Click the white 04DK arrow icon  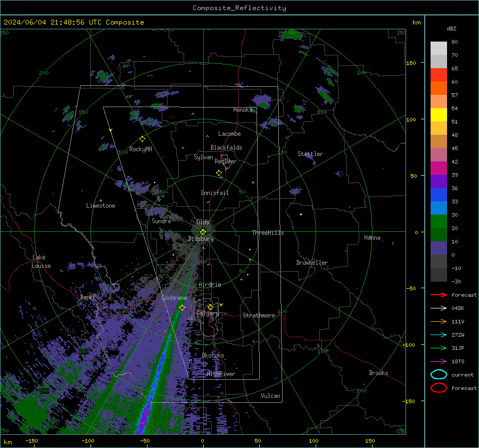[439, 308]
